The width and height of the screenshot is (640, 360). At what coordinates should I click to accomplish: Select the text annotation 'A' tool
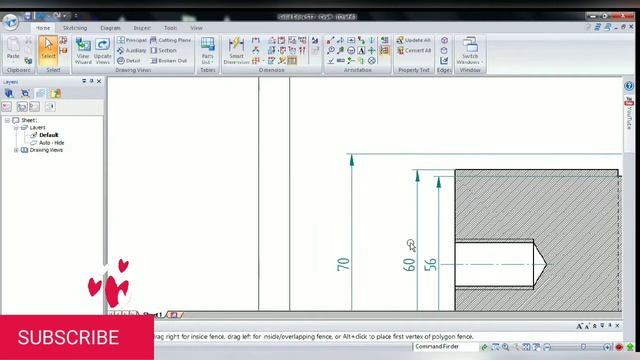361,51
